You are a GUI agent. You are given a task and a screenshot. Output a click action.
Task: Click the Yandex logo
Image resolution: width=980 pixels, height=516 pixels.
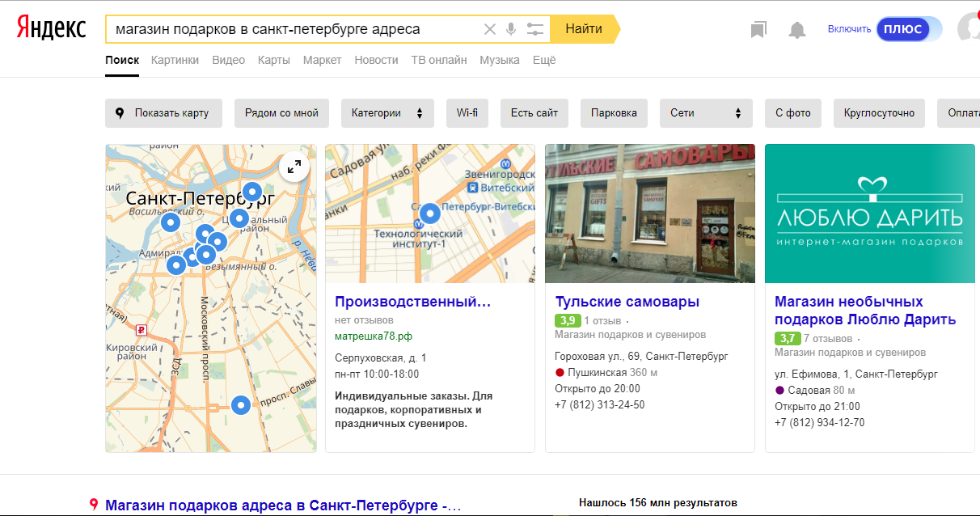(52, 28)
